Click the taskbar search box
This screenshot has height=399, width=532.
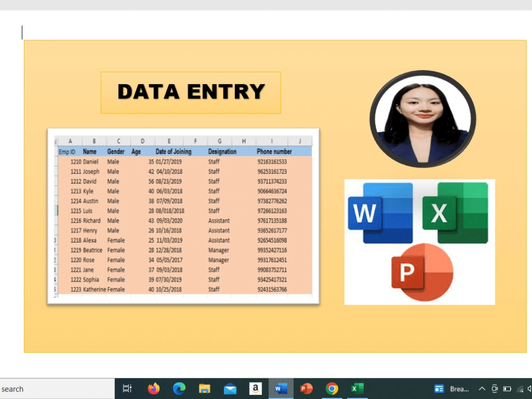coord(57,389)
